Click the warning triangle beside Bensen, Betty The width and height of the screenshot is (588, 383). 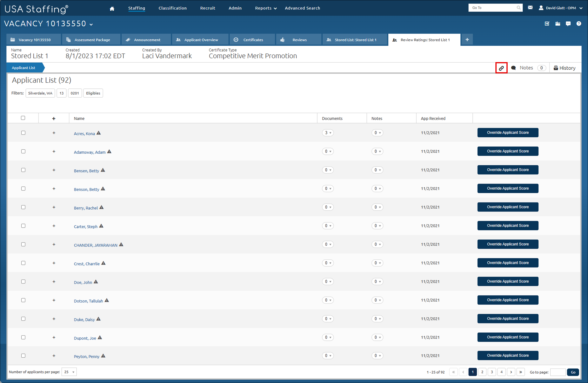(x=103, y=170)
